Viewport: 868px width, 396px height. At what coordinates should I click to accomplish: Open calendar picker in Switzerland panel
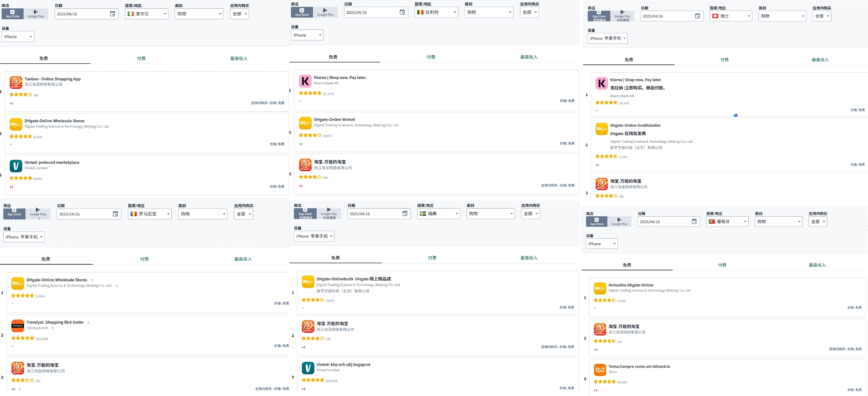pyautogui.click(x=697, y=16)
